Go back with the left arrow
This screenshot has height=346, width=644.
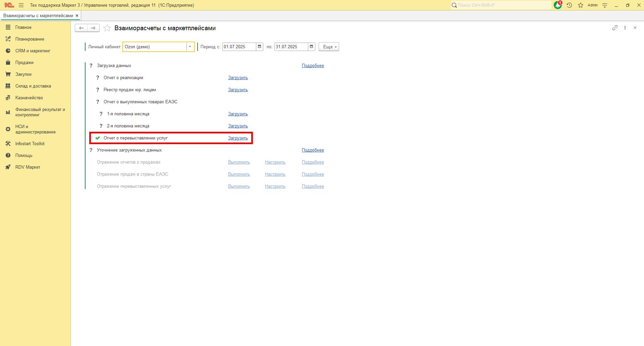81,28
